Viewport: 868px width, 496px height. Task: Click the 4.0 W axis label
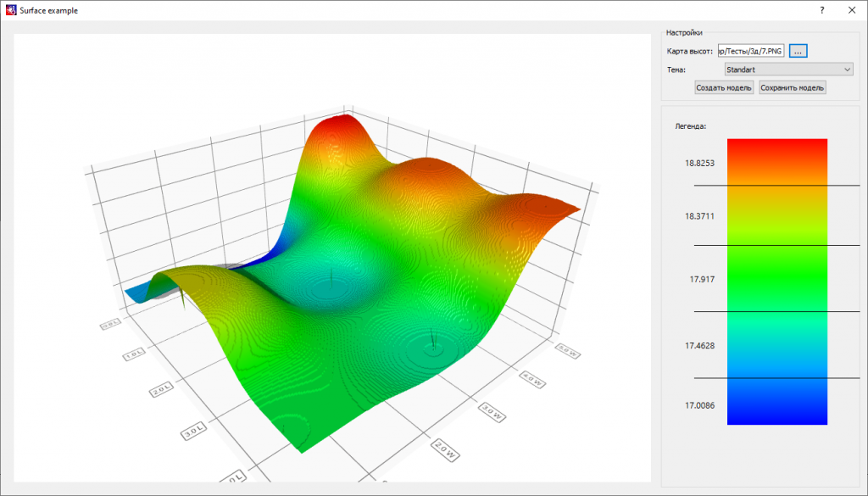tap(532, 379)
